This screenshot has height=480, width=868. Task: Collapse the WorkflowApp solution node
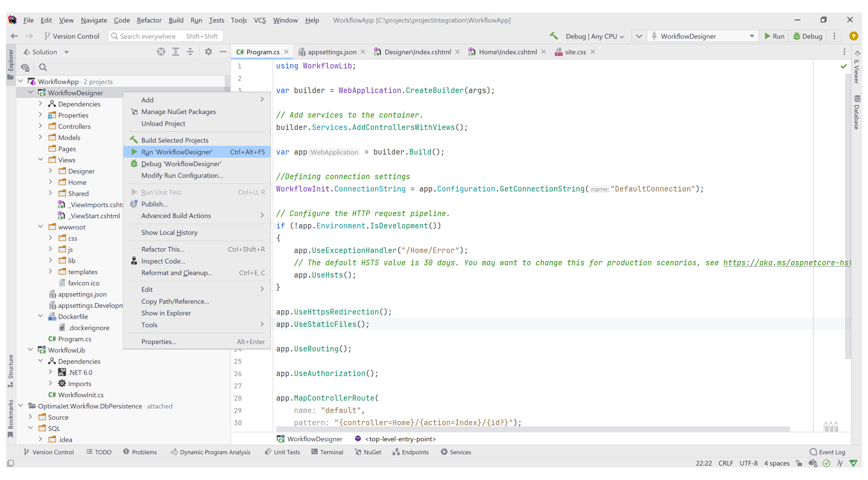[x=20, y=81]
